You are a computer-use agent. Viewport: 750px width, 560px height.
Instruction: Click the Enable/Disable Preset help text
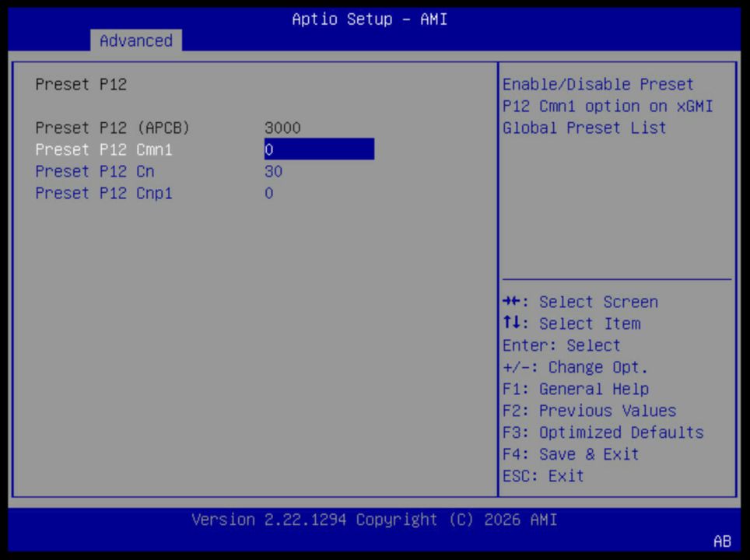[608, 106]
